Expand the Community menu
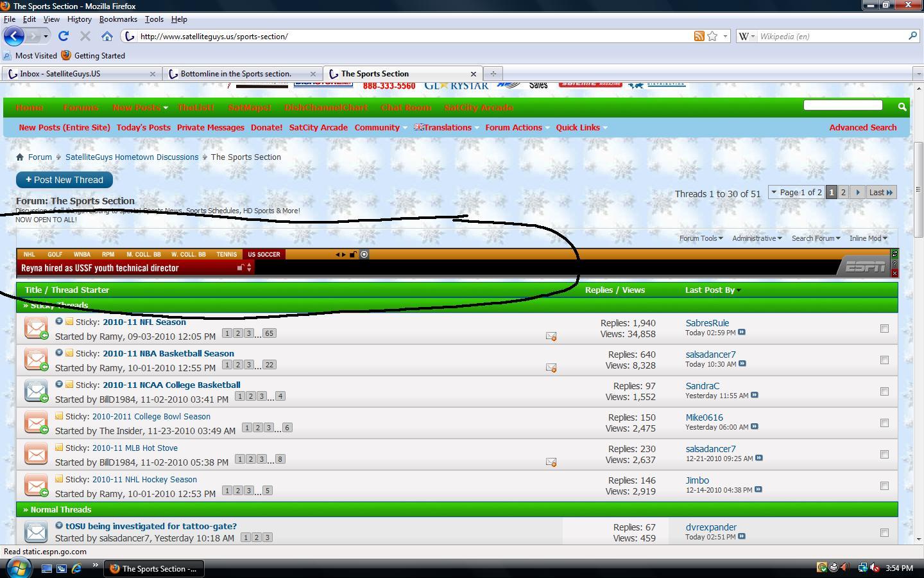 (381, 127)
